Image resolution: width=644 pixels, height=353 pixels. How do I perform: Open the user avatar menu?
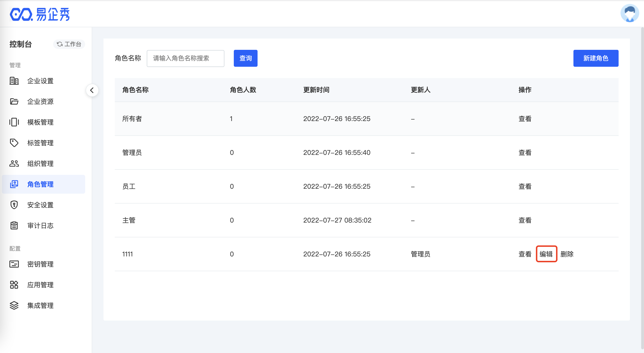(x=629, y=13)
